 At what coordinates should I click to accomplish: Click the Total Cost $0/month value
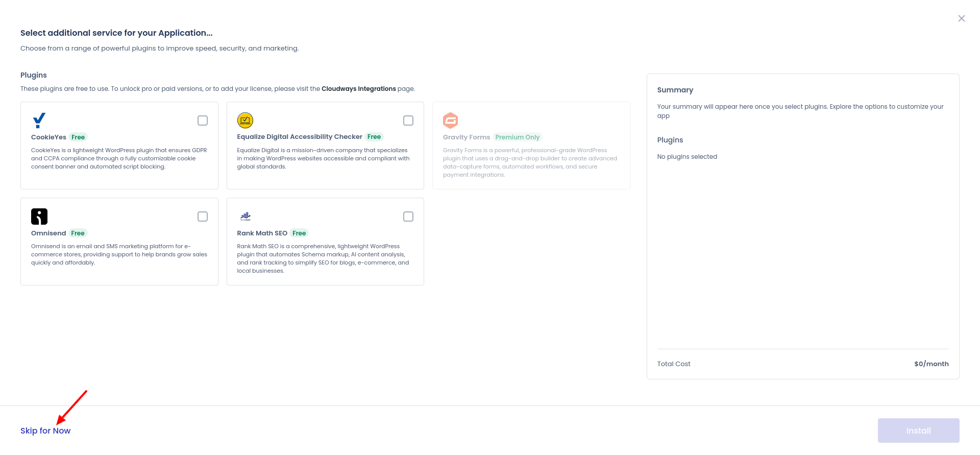click(932, 364)
